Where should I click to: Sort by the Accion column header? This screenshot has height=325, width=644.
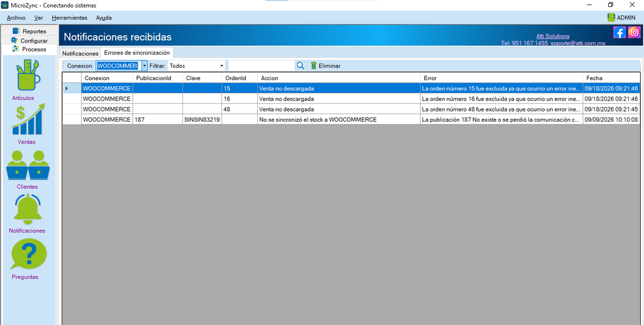(x=339, y=77)
